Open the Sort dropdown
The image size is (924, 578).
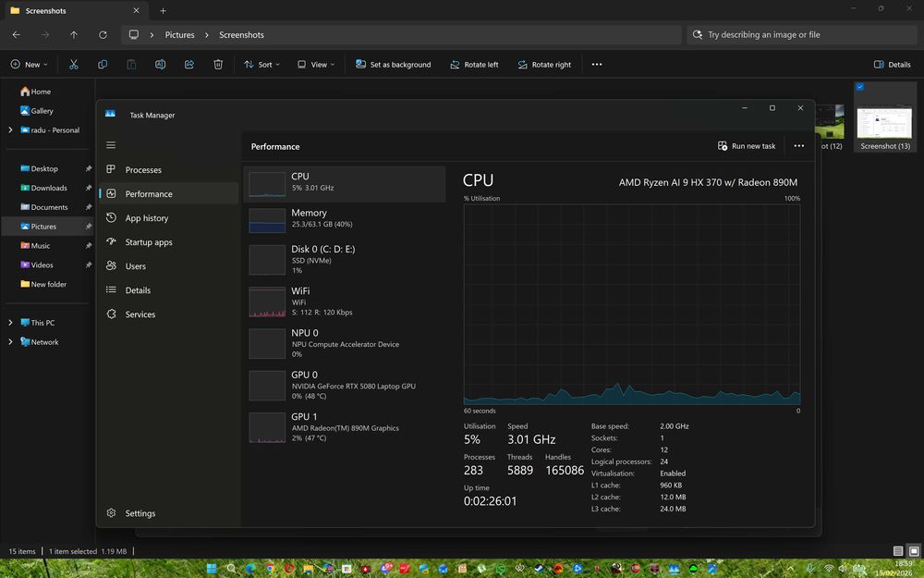(x=262, y=65)
